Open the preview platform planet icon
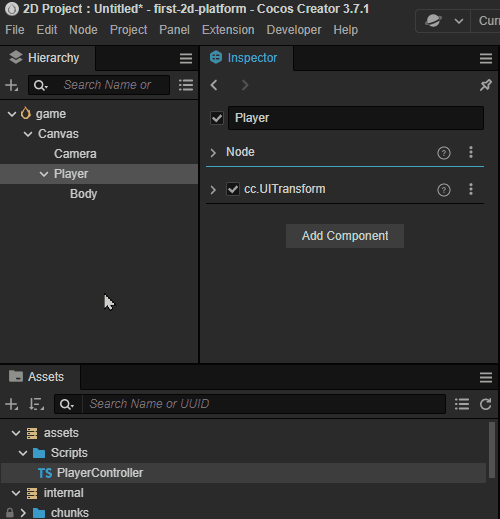500x519 pixels. (433, 21)
